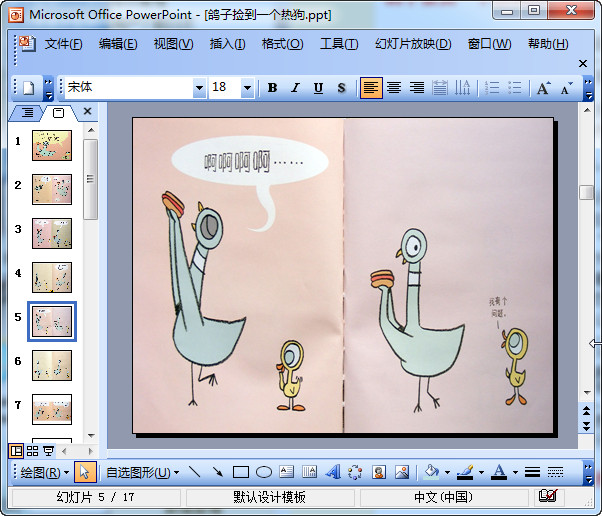Viewport: 602px width, 516px height.
Task: Select the Oval tool
Action: pos(264,472)
